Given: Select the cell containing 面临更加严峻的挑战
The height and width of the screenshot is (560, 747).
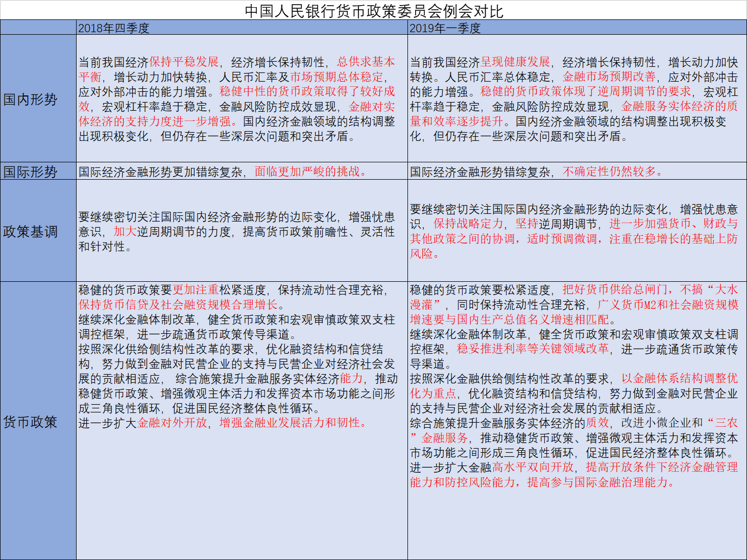Looking at the screenshot, I should point(242,171).
